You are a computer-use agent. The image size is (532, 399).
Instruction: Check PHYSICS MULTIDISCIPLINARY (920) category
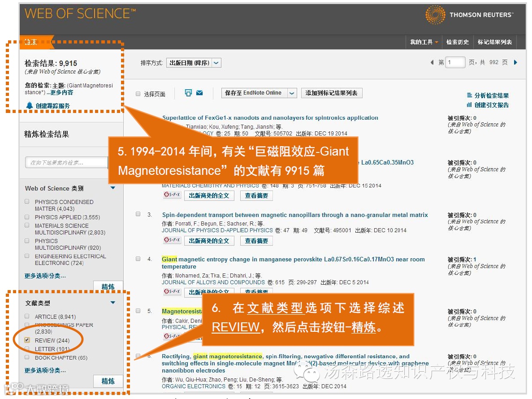coord(27,241)
